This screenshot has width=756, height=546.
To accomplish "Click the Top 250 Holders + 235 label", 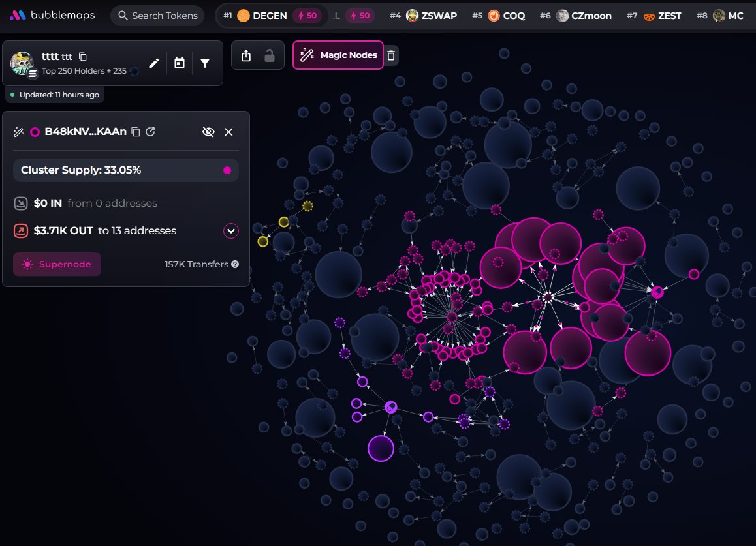I will 84,71.
